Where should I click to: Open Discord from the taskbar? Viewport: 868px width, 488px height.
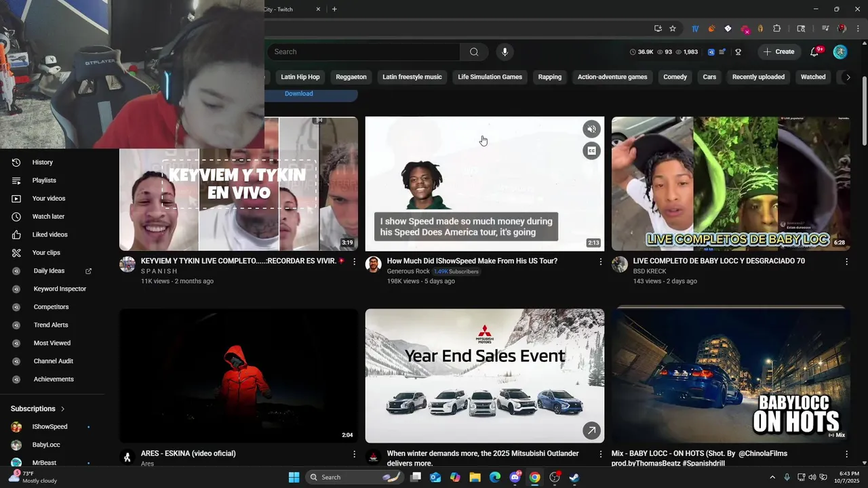pyautogui.click(x=515, y=477)
